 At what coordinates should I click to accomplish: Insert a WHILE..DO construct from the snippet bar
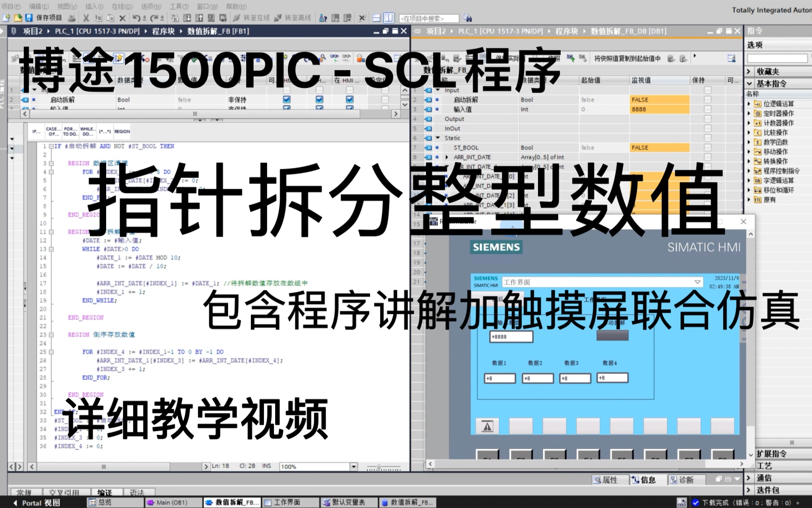tap(87, 132)
